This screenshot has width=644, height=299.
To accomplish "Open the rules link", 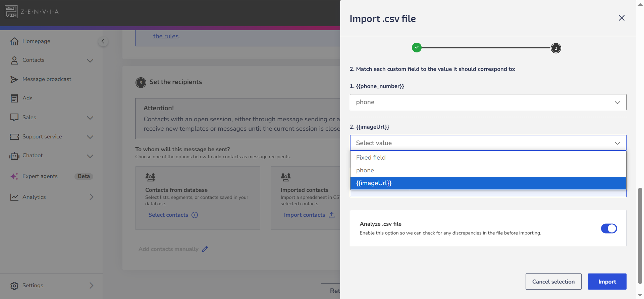I will pos(166,36).
